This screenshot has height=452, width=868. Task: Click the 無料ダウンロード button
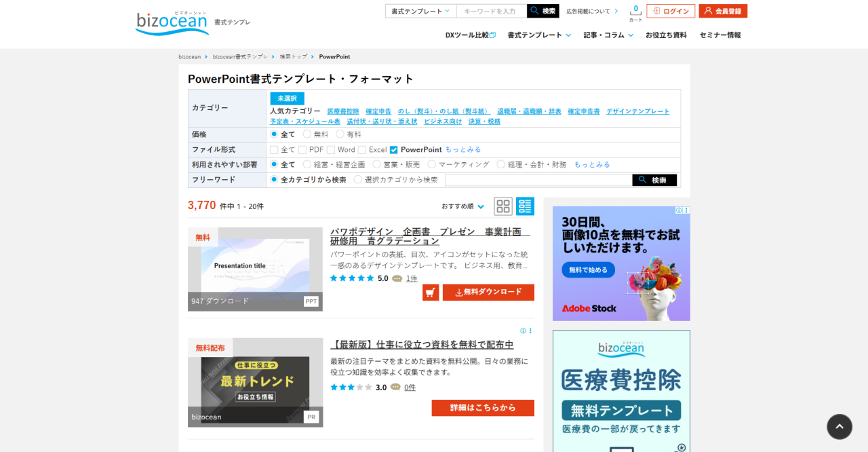[488, 293]
